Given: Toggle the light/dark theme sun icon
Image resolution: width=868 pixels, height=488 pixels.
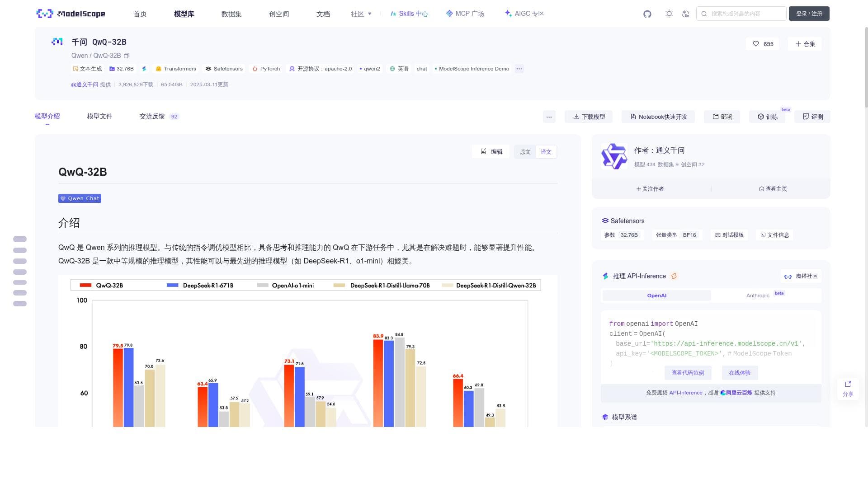Looking at the screenshot, I should (669, 14).
